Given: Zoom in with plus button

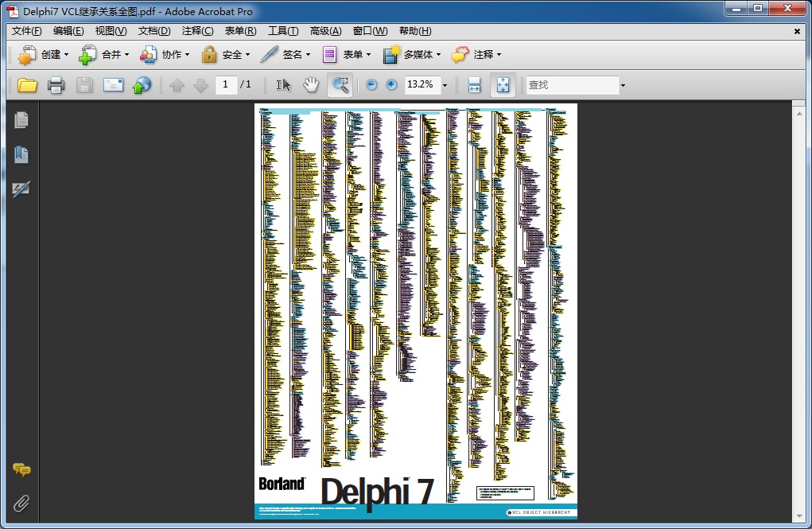Looking at the screenshot, I should (x=391, y=84).
